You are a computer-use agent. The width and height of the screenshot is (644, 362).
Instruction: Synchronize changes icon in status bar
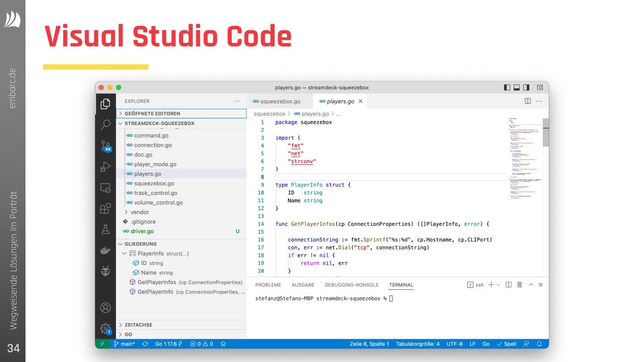click(145, 344)
